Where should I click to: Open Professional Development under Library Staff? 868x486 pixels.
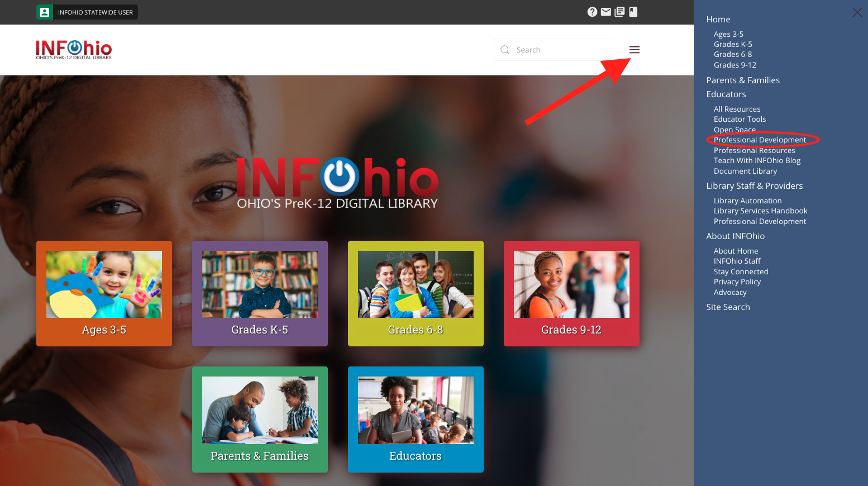coord(760,221)
